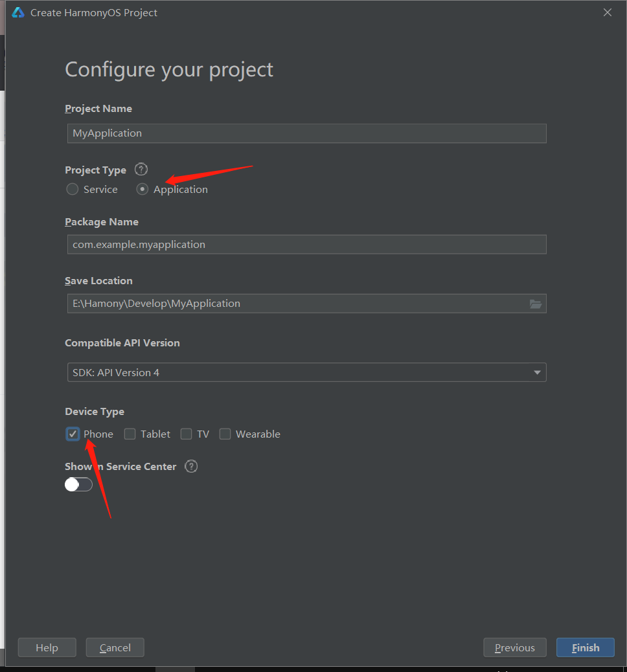Click the Help button

[47, 647]
